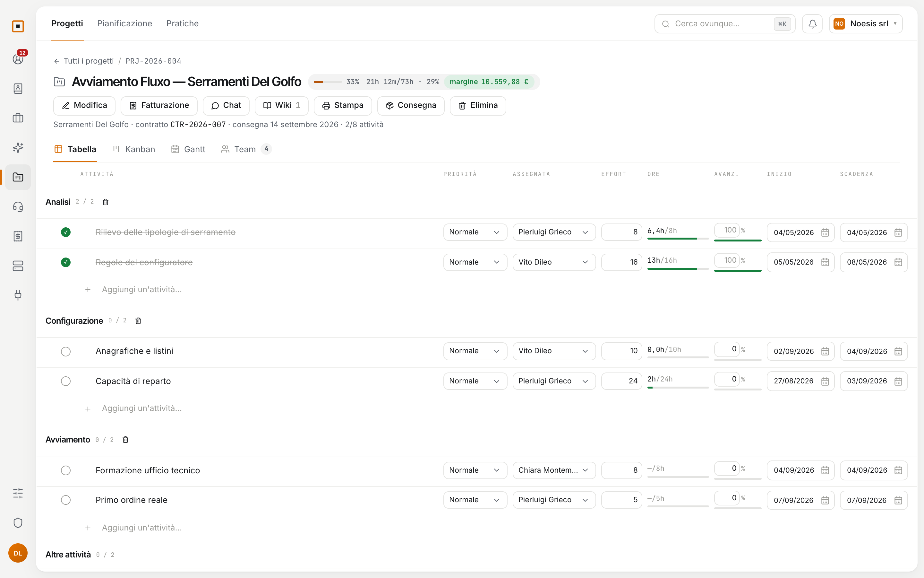Mark Anagrafiche e listini as done
The height and width of the screenshot is (578, 924).
coord(66,351)
